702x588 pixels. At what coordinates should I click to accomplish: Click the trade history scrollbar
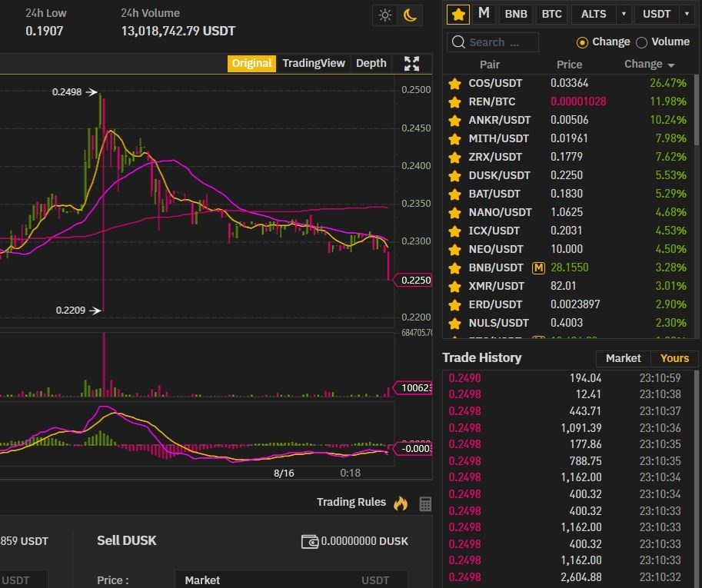696,479
